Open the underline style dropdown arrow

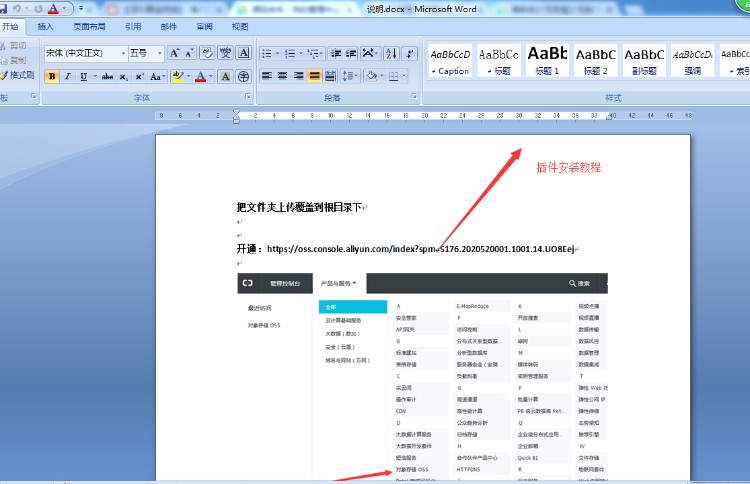pos(95,77)
